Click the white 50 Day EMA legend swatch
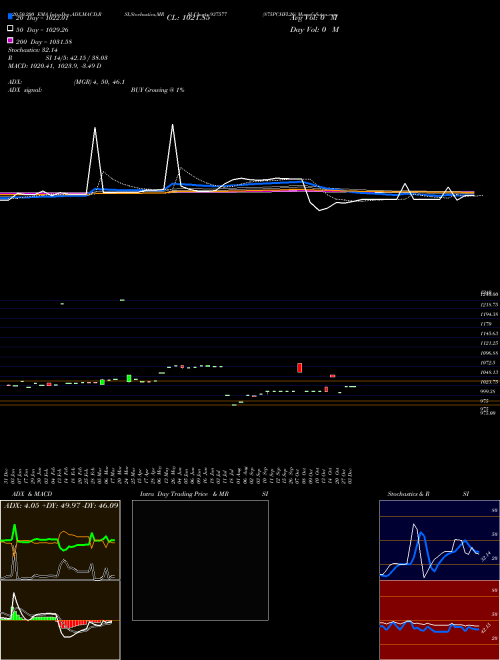 pos(10,29)
